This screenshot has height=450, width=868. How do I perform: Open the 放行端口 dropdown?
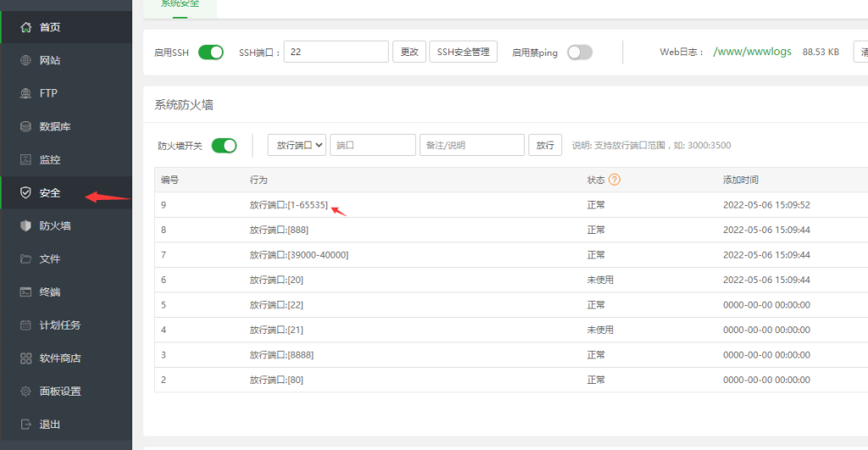297,145
